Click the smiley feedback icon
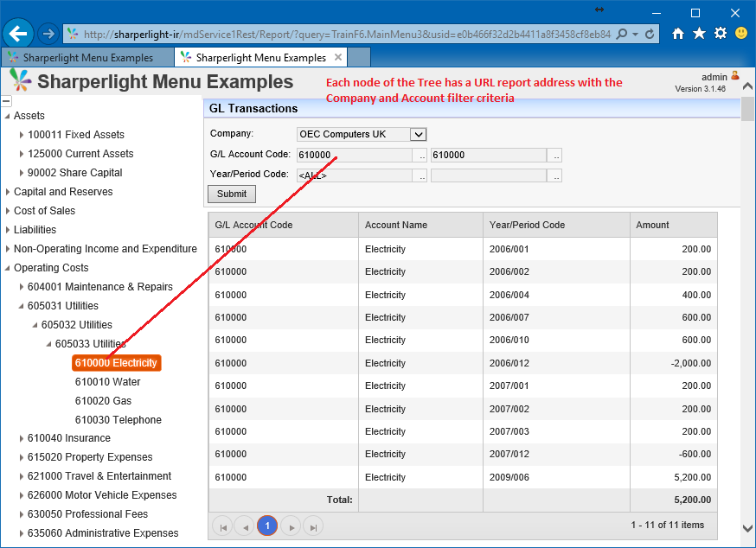The height and width of the screenshot is (548, 756). [741, 33]
